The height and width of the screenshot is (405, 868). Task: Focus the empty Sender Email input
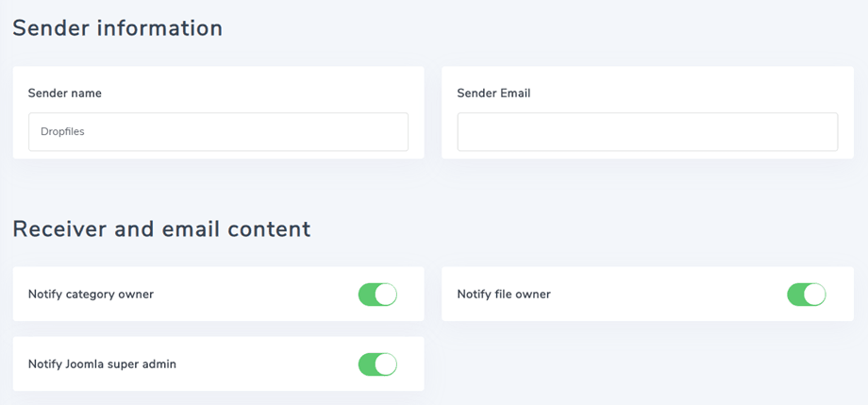[647, 132]
